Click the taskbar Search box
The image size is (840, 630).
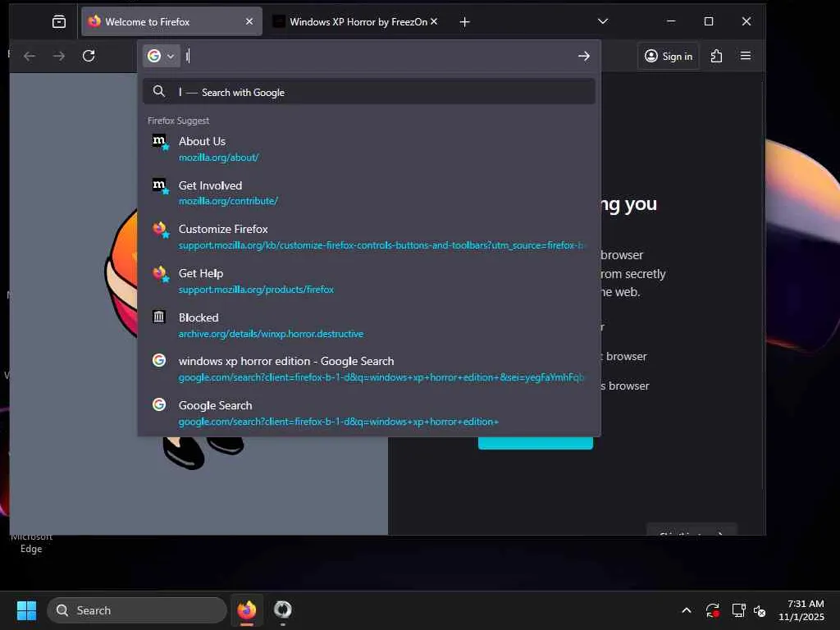(137, 610)
